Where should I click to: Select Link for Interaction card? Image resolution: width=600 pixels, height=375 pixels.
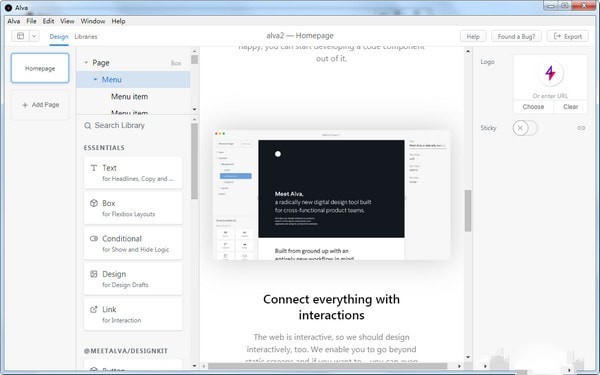[133, 314]
